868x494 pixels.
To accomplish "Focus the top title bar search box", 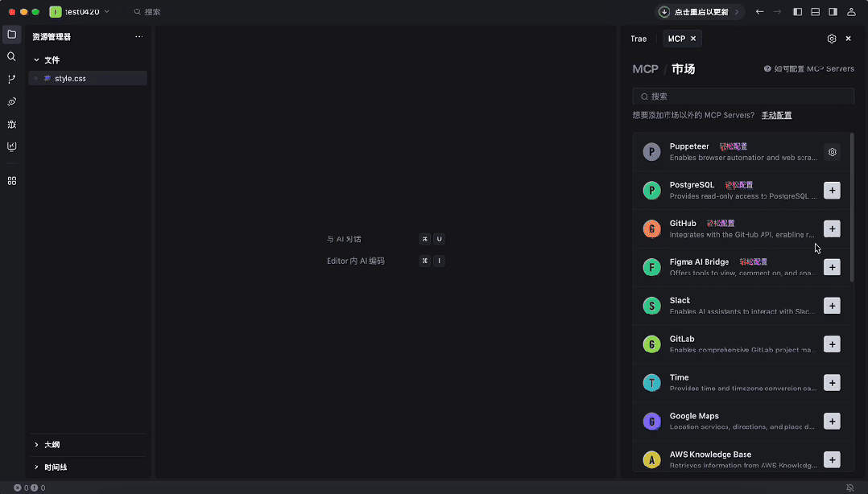I will pos(147,11).
